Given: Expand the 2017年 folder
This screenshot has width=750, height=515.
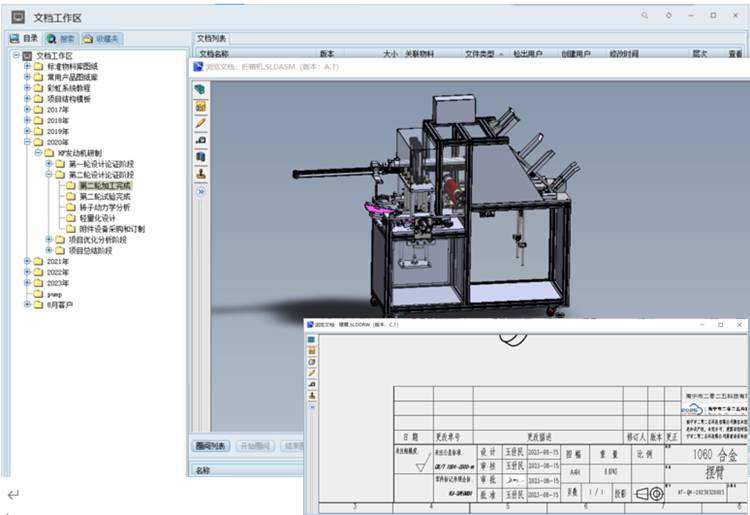Looking at the screenshot, I should 27,110.
